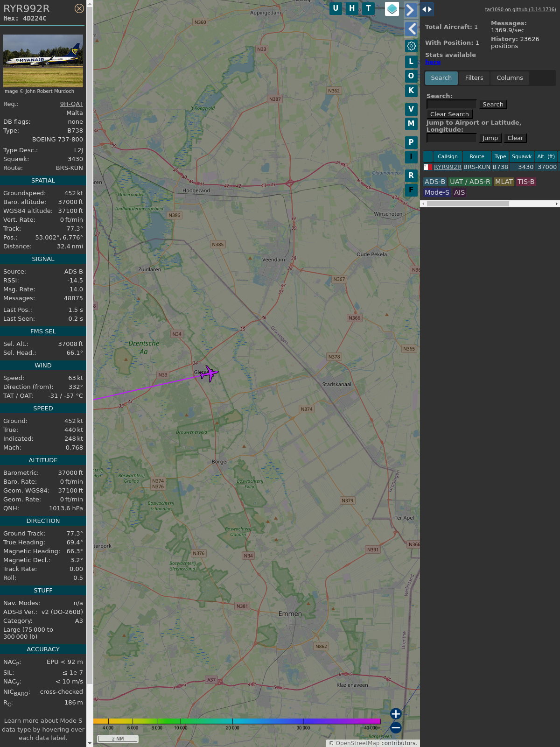Click the SPATIAL section header
This screenshot has height=747, width=560.
pyautogui.click(x=43, y=181)
